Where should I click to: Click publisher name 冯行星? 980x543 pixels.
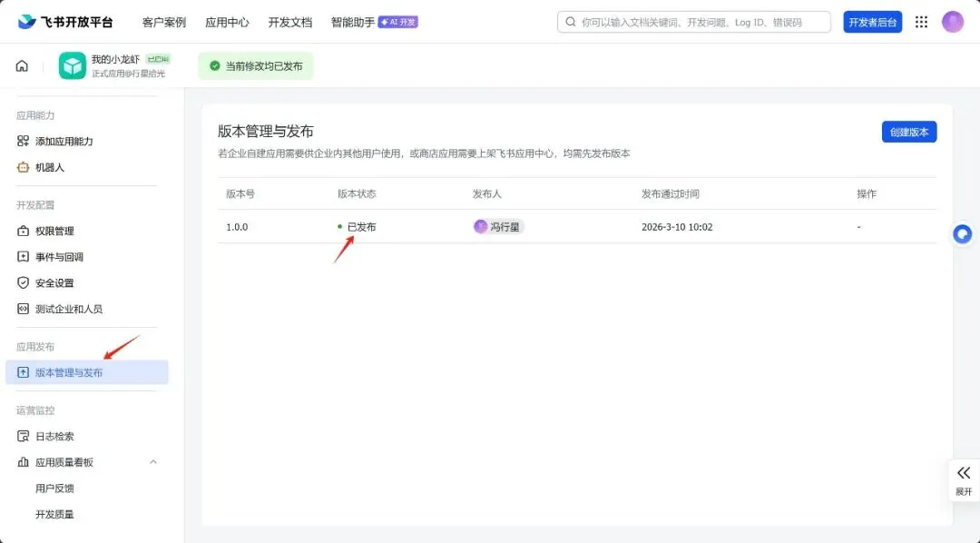505,227
